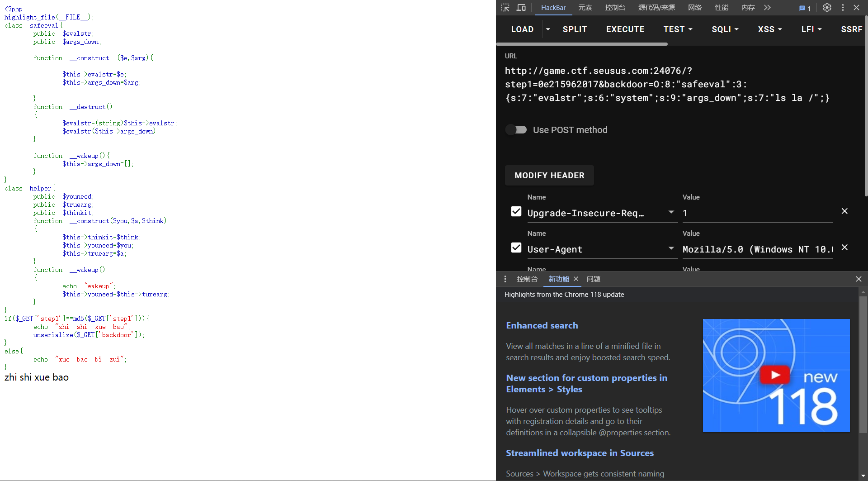The image size is (868, 481).
Task: Open the console messages counter indicator
Action: pyautogui.click(x=803, y=8)
